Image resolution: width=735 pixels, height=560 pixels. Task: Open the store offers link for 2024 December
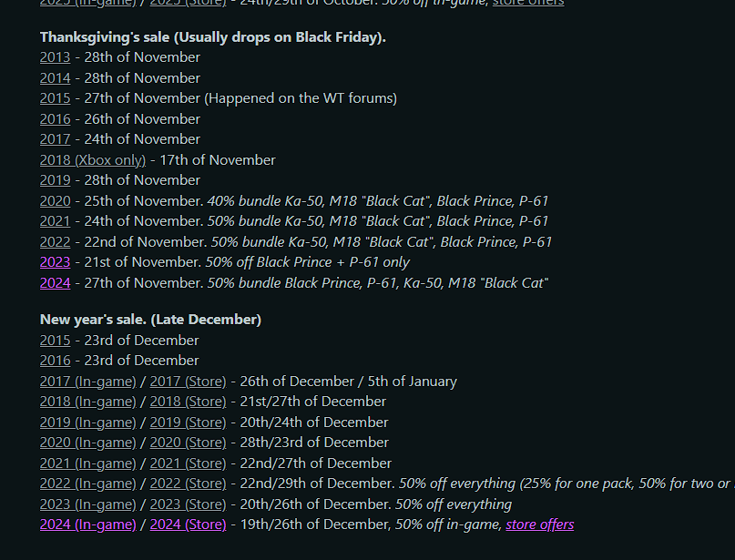[x=539, y=524]
